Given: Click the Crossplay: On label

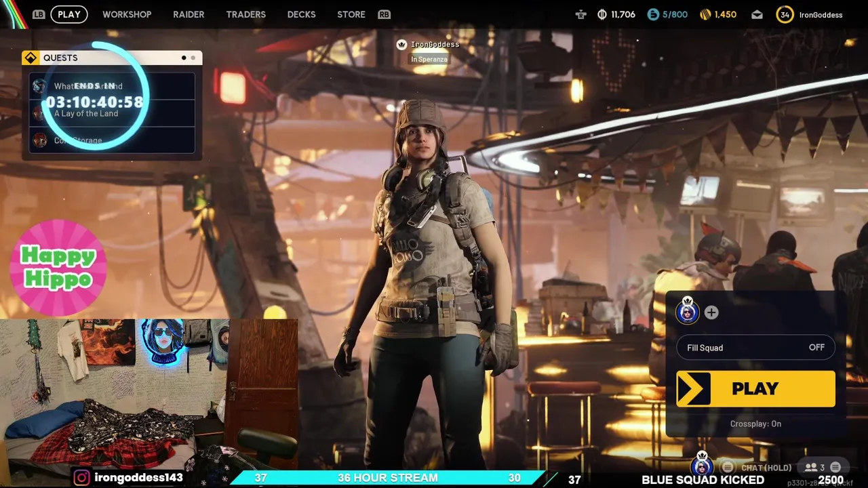Looking at the screenshot, I should pyautogui.click(x=755, y=424).
